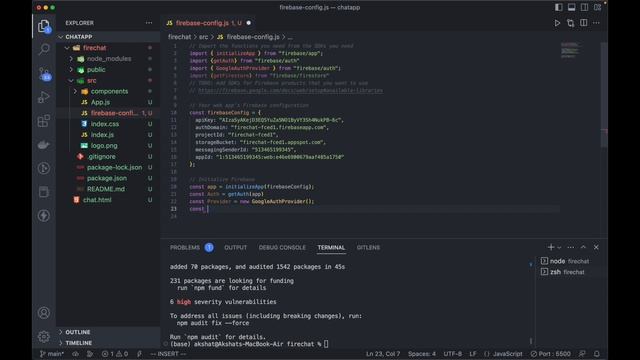Split the editor to the right
This screenshot has height=360, width=640.
[x=584, y=23]
